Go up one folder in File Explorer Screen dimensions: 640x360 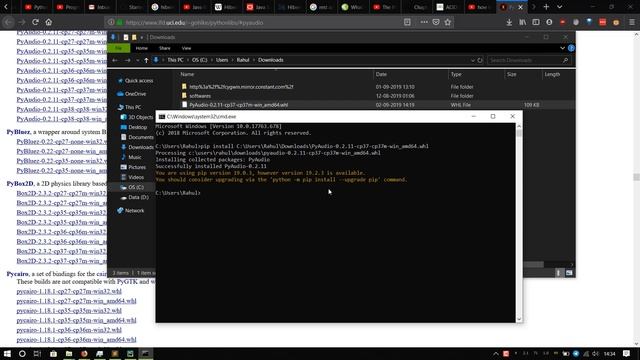click(146, 60)
